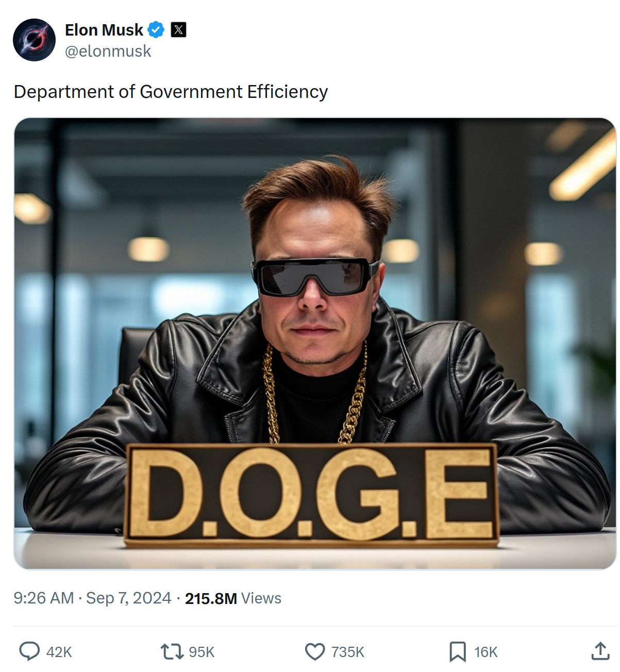This screenshot has height=672, width=620.
Task: Click the Sep 7, 2024 date
Action: 129,598
